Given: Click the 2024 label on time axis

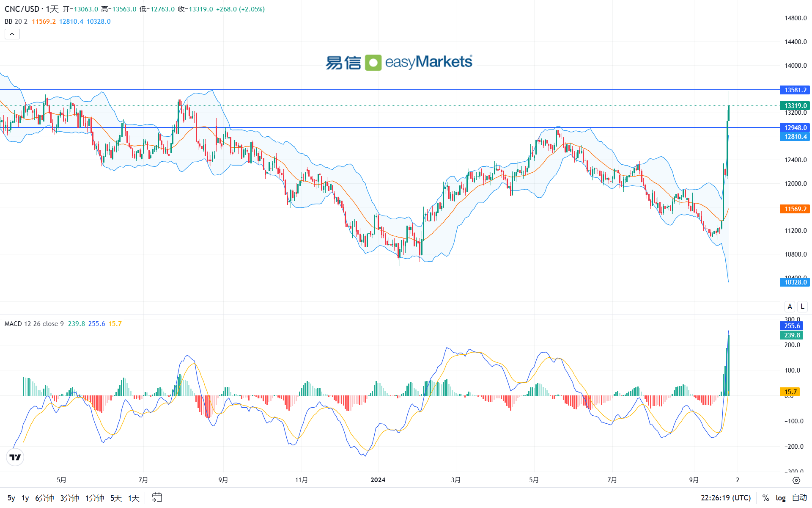Looking at the screenshot, I should pyautogui.click(x=378, y=480).
